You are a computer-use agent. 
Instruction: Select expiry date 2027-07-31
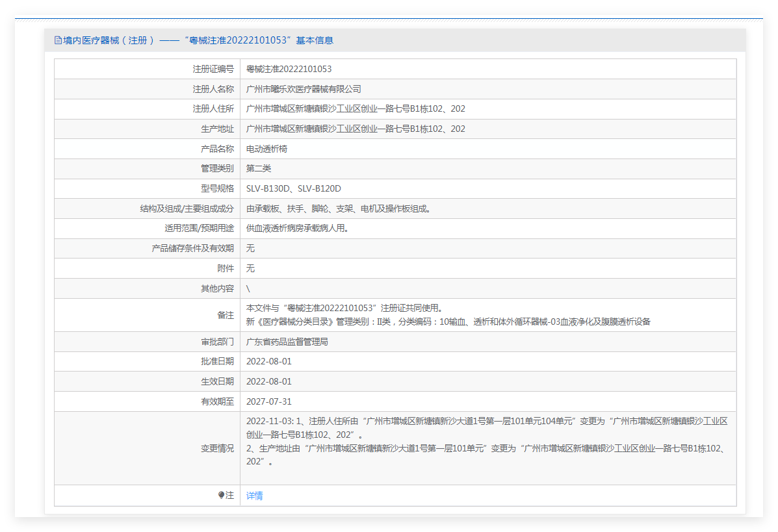pos(269,401)
